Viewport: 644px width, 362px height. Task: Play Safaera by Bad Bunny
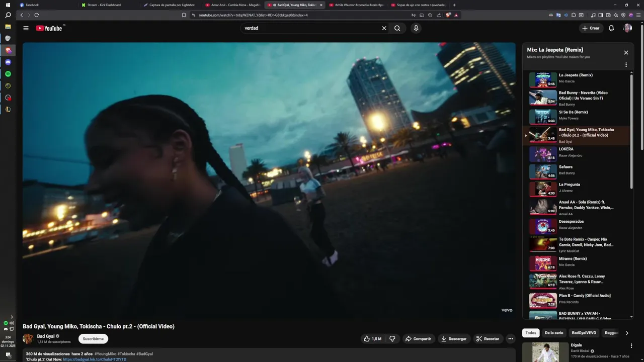click(576, 171)
